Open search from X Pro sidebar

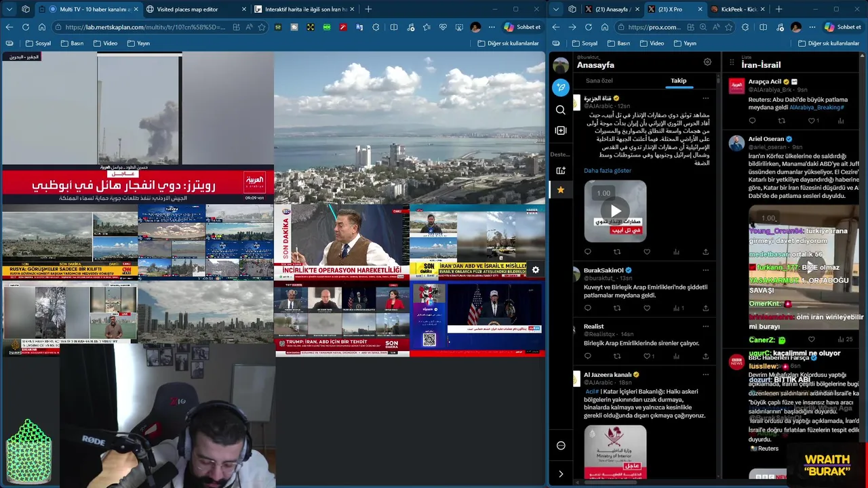[x=561, y=110]
